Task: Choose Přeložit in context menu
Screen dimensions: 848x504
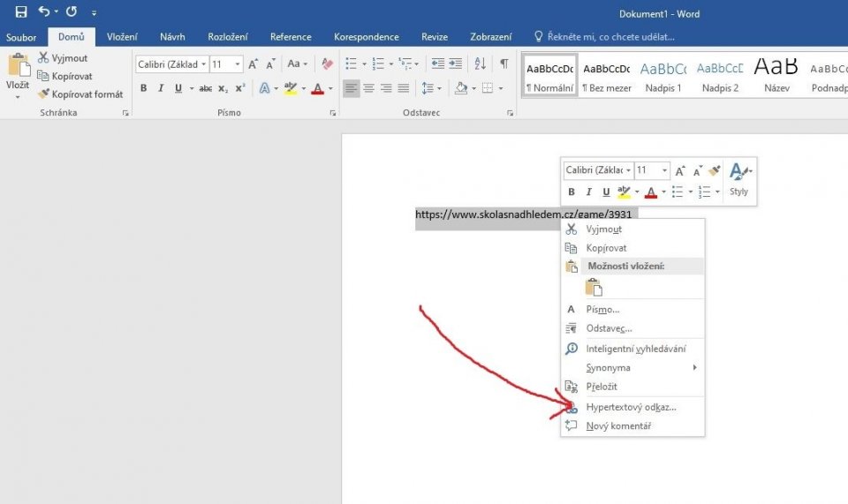Action: (632, 387)
